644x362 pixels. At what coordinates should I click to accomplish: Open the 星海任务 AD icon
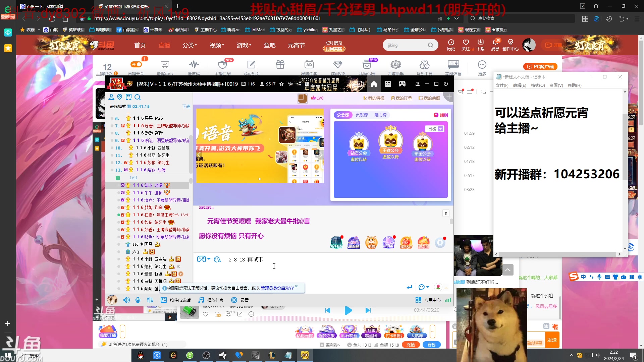[309, 64]
